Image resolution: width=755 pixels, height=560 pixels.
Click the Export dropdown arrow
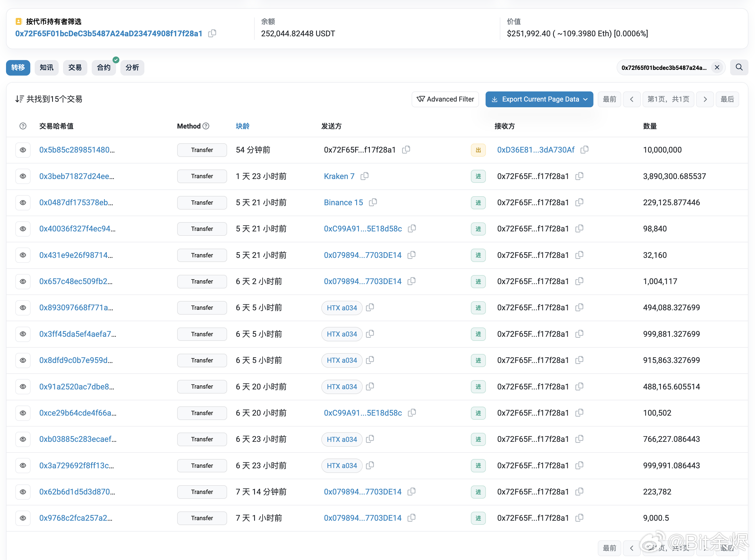[586, 99]
